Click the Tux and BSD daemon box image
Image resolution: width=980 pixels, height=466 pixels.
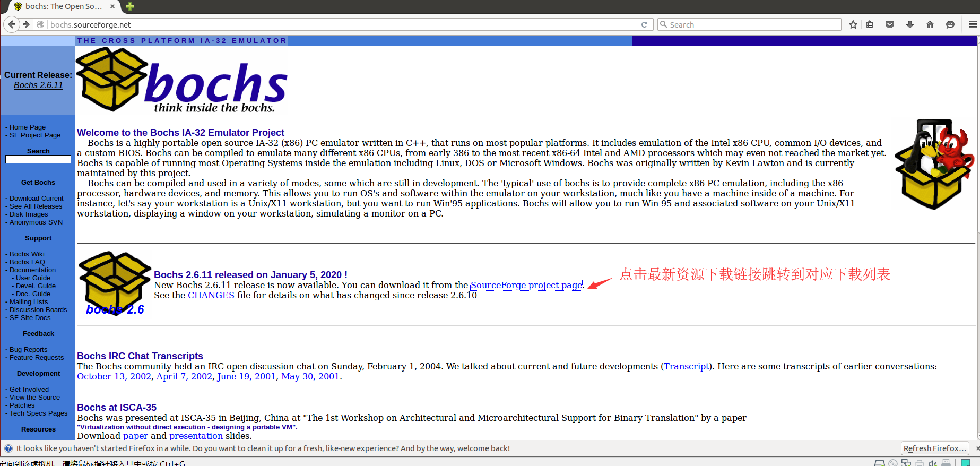click(x=935, y=165)
